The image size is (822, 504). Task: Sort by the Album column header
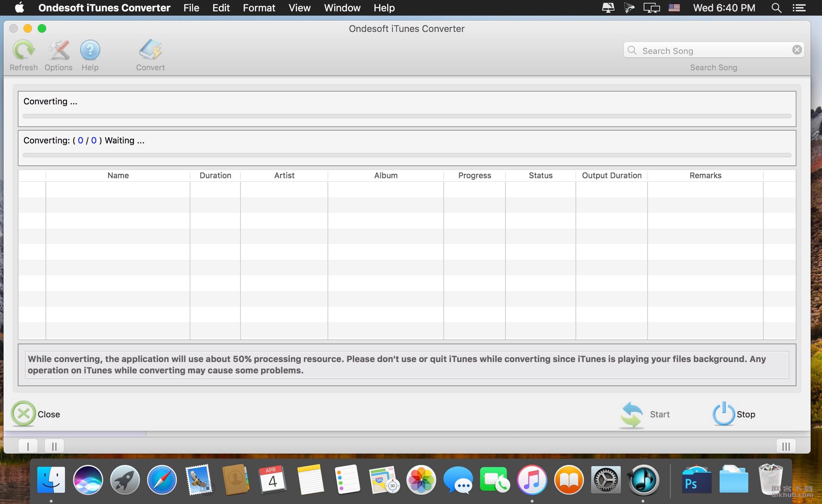coord(386,175)
